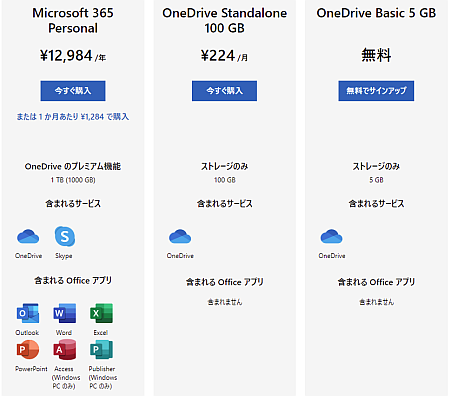
Task: Click Excel label text
Action: click(x=101, y=333)
